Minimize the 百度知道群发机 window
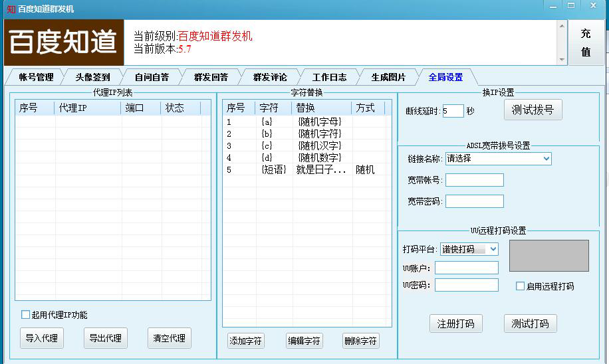609x364 pixels. coord(553,7)
